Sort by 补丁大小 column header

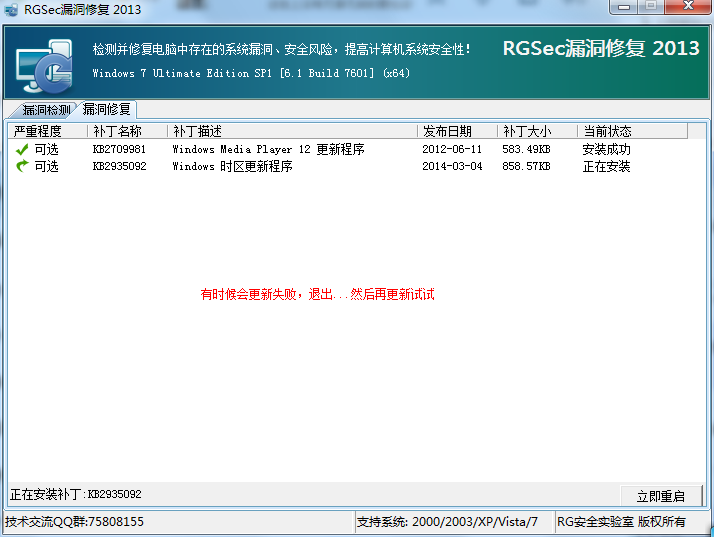(537, 131)
